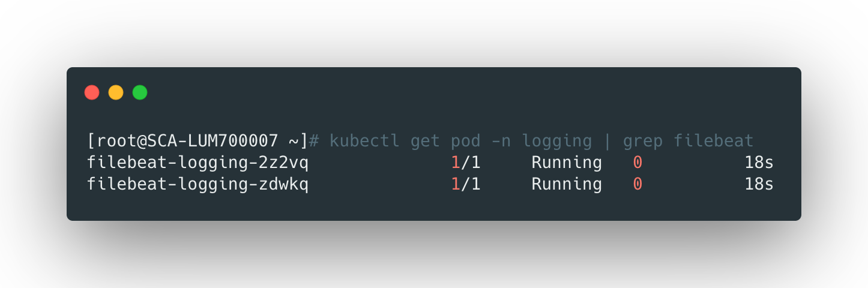
Task: Click the 1/1 ready count for filebeat-logging-2z2vq
Action: click(x=466, y=163)
